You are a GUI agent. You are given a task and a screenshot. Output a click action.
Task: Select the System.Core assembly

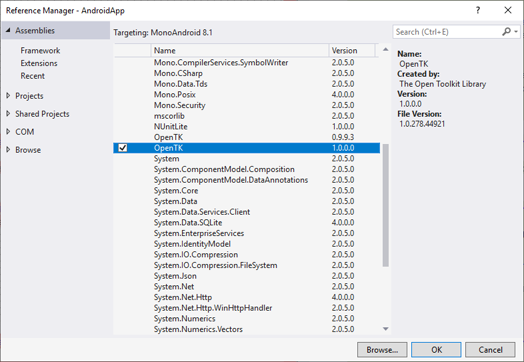(246, 191)
